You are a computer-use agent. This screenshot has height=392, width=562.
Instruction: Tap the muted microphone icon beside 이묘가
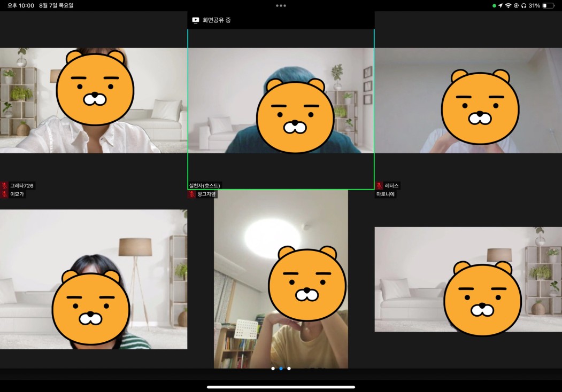point(4,194)
